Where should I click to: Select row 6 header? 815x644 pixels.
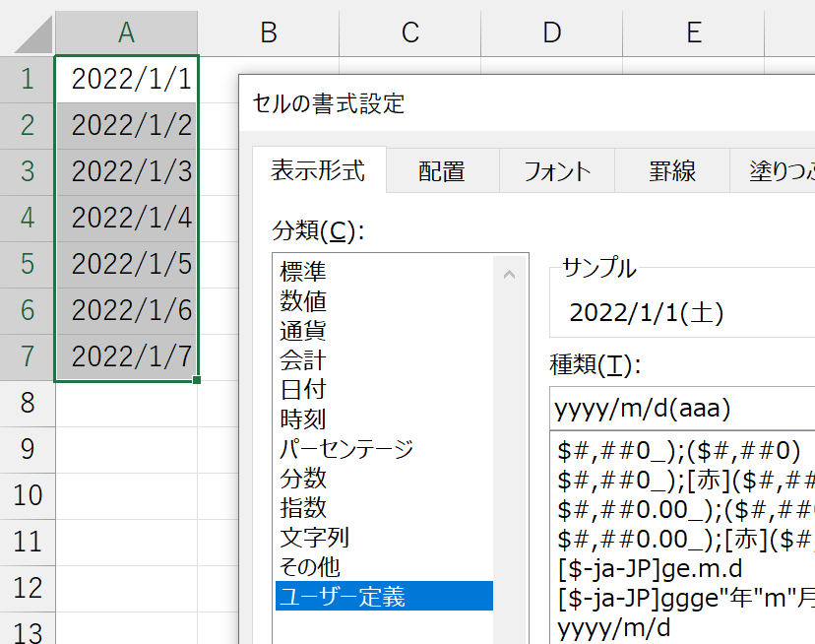click(27, 310)
